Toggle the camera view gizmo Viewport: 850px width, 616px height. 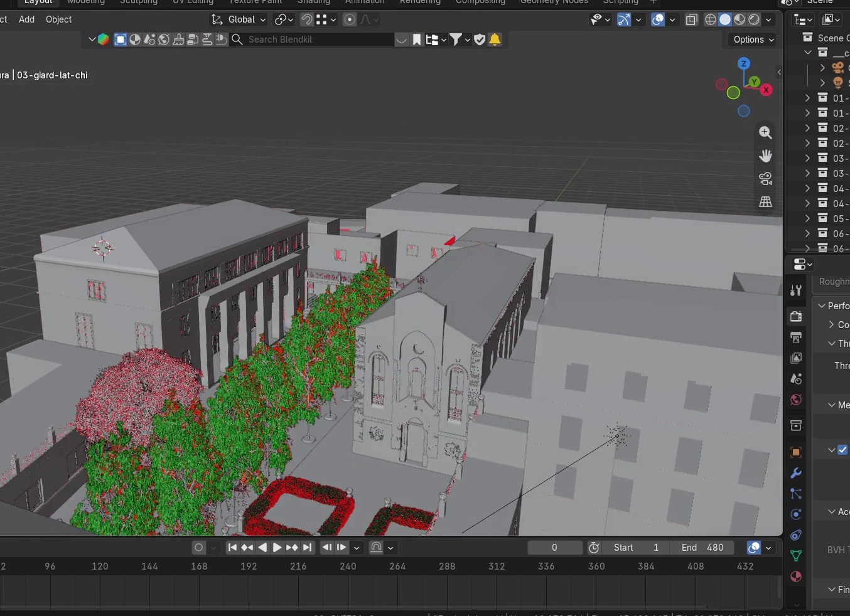765,179
